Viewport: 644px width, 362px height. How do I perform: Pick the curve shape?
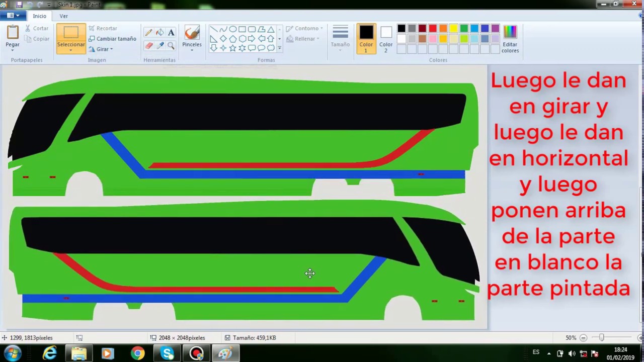pyautogui.click(x=223, y=29)
